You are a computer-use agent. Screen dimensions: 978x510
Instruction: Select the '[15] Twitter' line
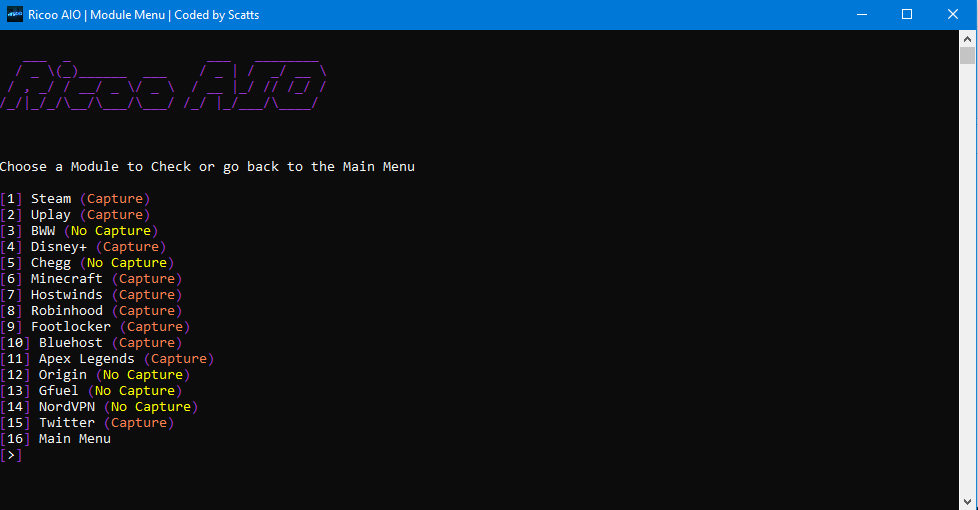pos(87,423)
